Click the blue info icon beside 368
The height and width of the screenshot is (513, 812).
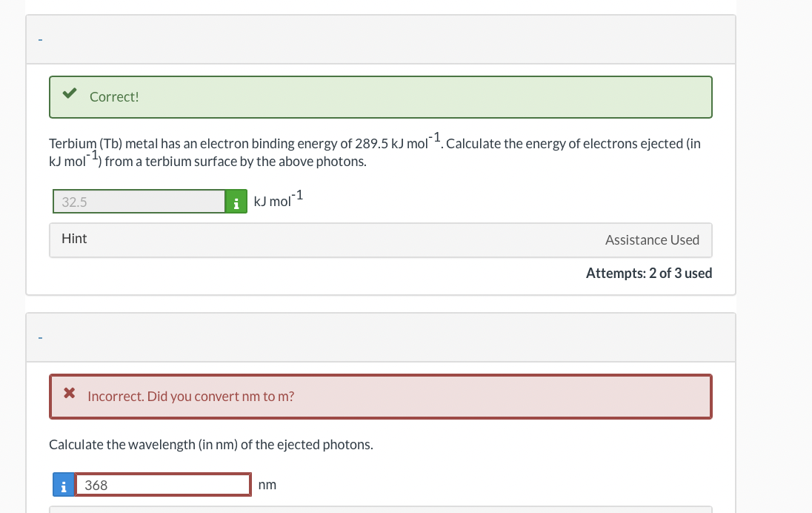pyautogui.click(x=64, y=485)
